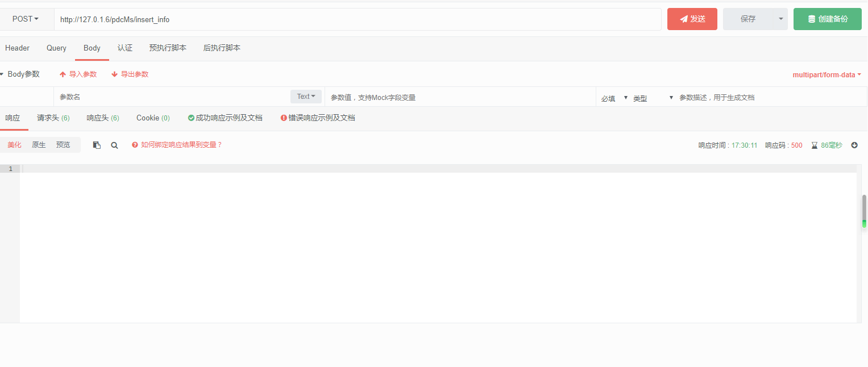Open the 请求头 (6) tab
Image resolution: width=868 pixels, height=367 pixels.
click(53, 118)
